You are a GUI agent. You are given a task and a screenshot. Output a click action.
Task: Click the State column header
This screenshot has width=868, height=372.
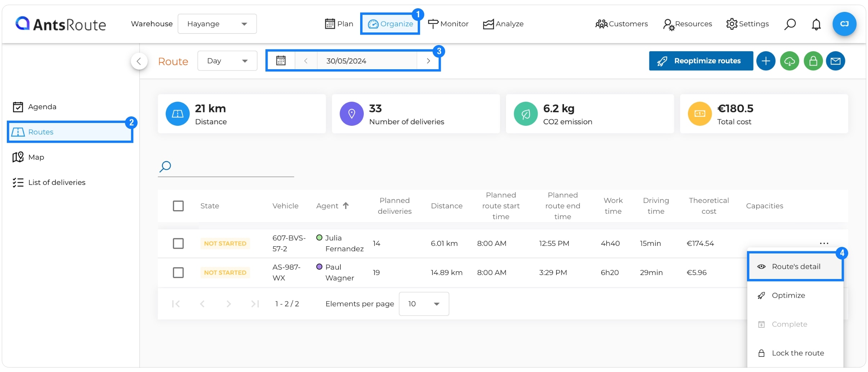(210, 206)
